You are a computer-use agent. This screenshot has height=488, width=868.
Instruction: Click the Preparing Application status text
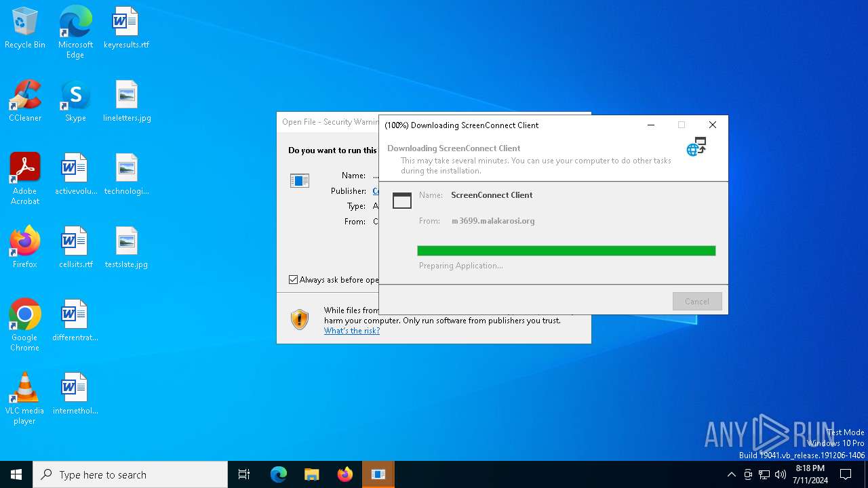(461, 266)
